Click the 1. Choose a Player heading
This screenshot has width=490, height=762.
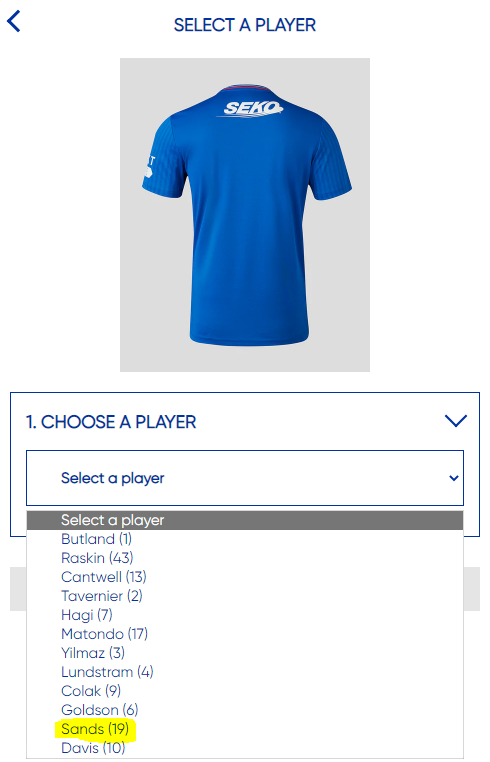111,422
